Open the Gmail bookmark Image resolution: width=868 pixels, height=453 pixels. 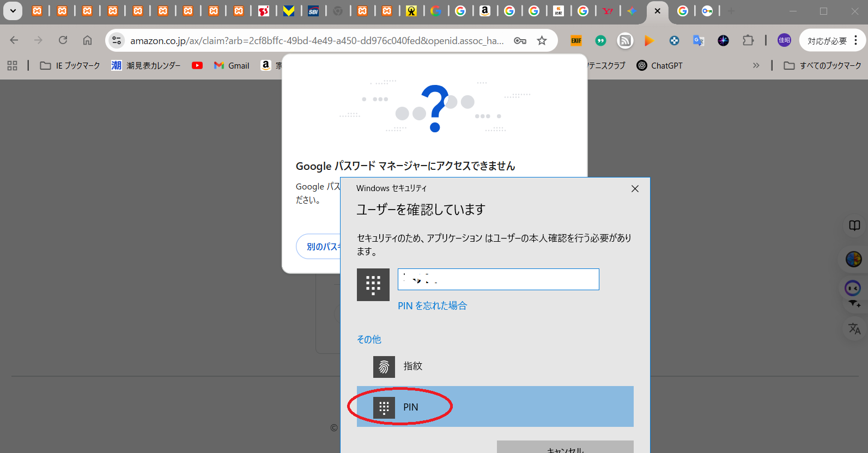pyautogui.click(x=232, y=65)
